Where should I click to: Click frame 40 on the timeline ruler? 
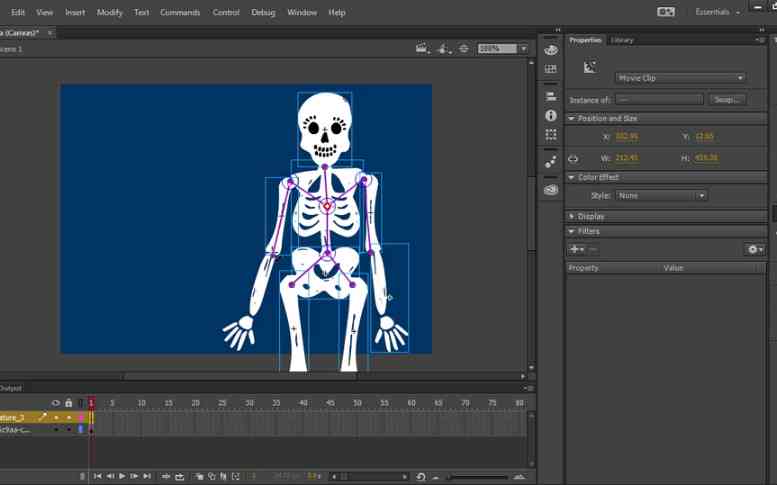point(303,403)
